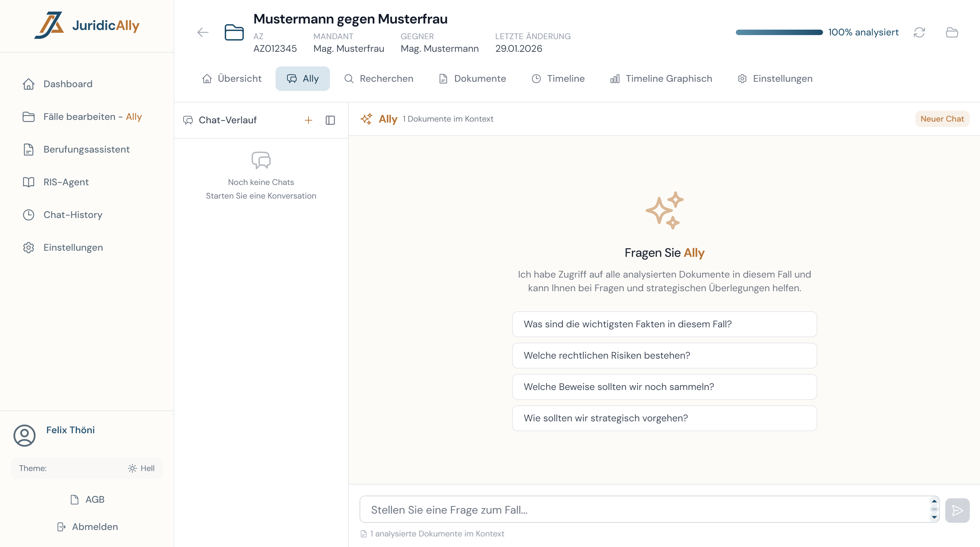Click the up arrow in the input scrollbar
The image size is (980, 547).
(934, 501)
